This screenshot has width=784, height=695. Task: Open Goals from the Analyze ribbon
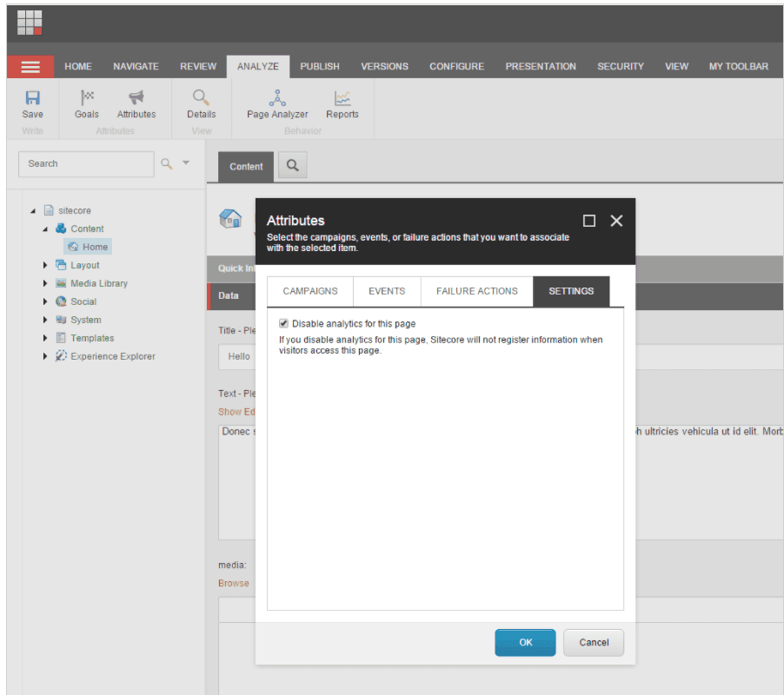point(87,99)
